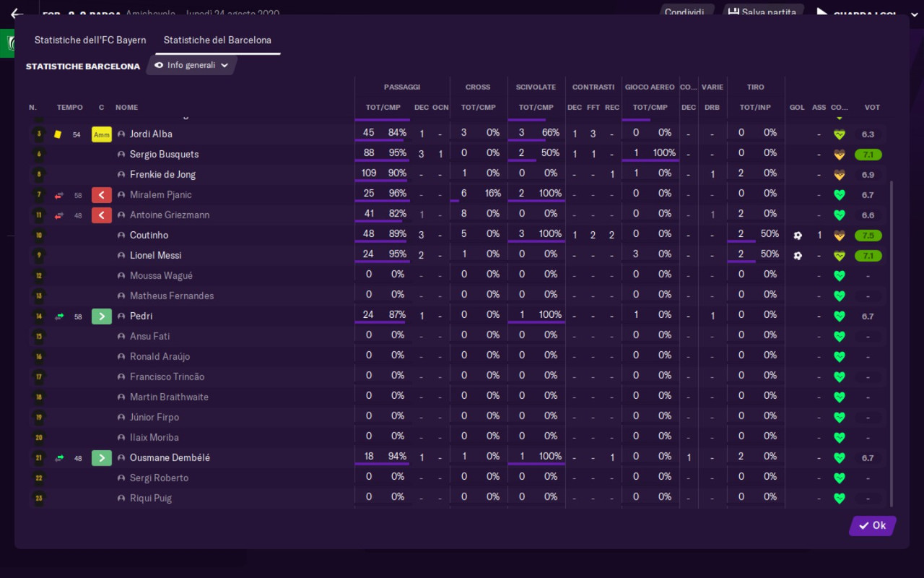Click the back arrow at top left
This screenshot has height=578, width=924.
click(17, 13)
